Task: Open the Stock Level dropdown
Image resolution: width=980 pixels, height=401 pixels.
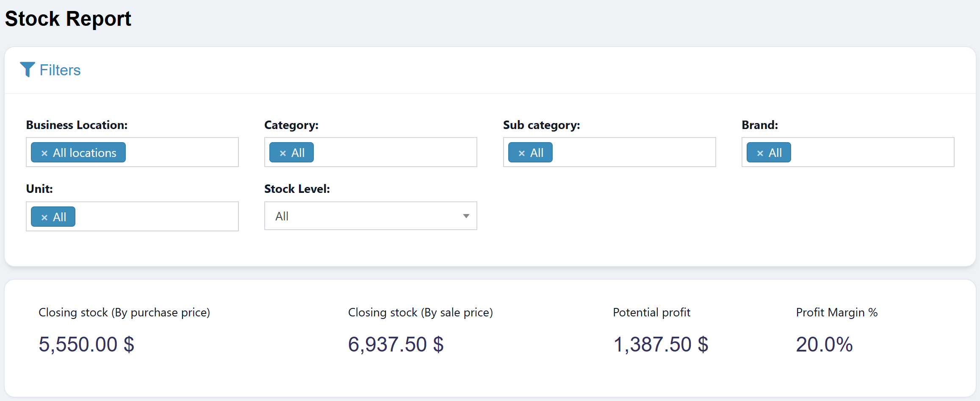Action: [x=371, y=216]
